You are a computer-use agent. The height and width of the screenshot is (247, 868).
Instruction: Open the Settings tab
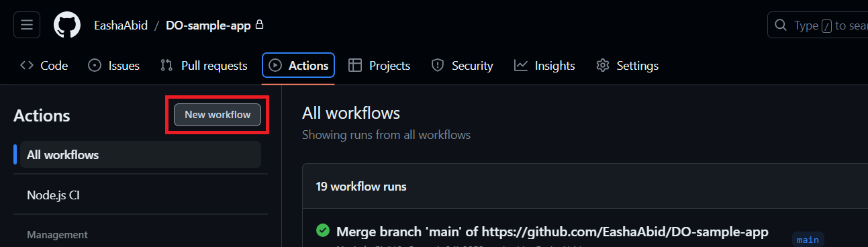pos(627,66)
